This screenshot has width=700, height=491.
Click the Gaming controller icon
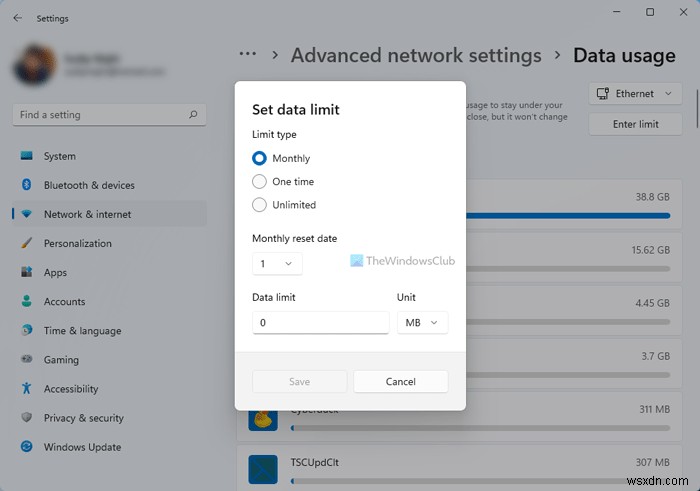26,359
